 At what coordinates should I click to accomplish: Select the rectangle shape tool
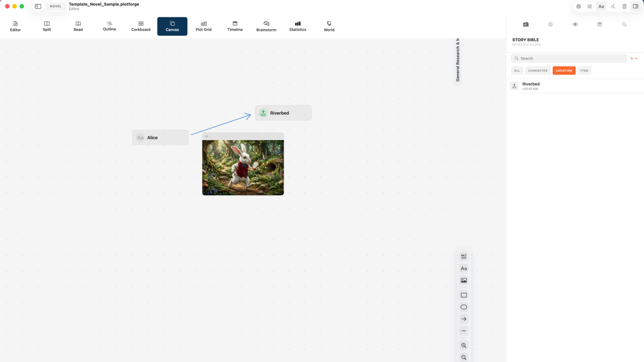[464, 295]
